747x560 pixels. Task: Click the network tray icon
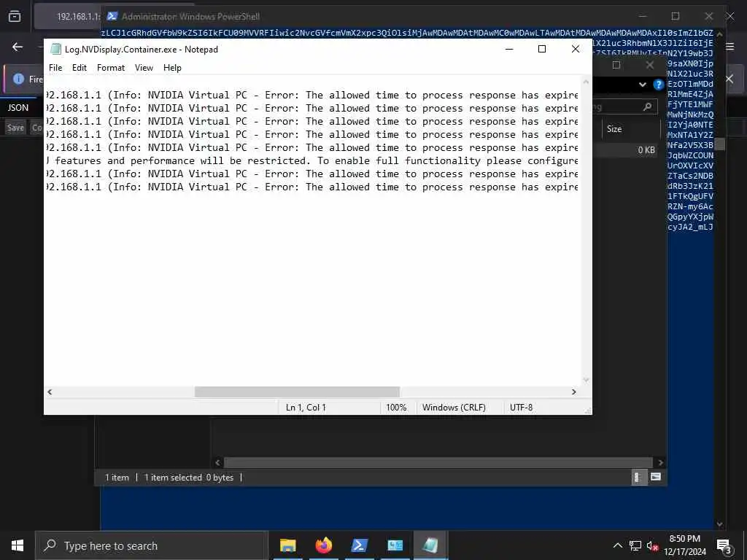coord(635,545)
